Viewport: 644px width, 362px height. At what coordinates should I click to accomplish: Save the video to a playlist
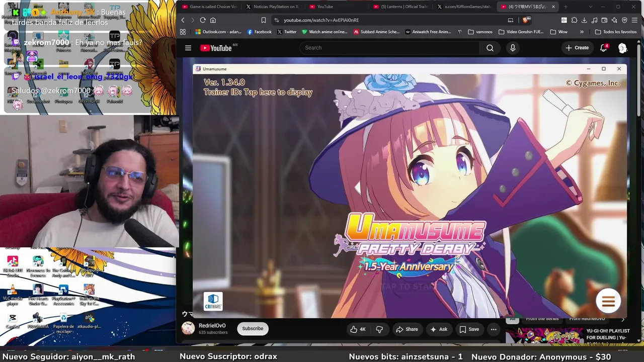[x=469, y=329]
